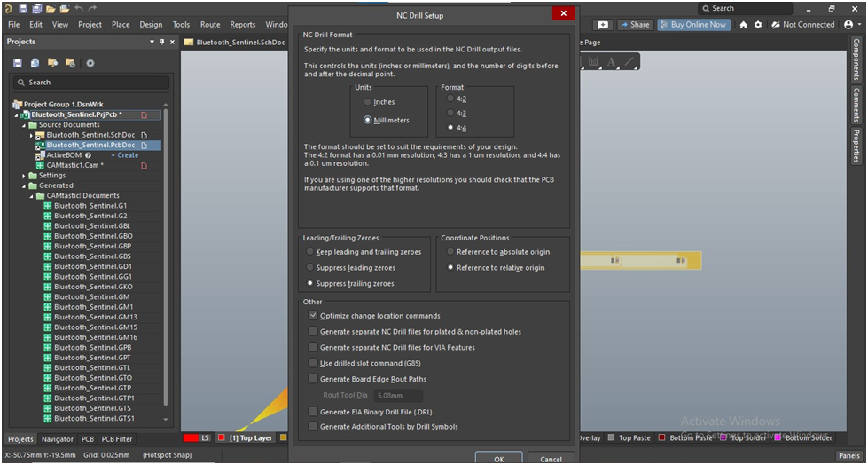The image size is (868, 465).
Task: Switch to the Navigator tab
Action: point(58,439)
